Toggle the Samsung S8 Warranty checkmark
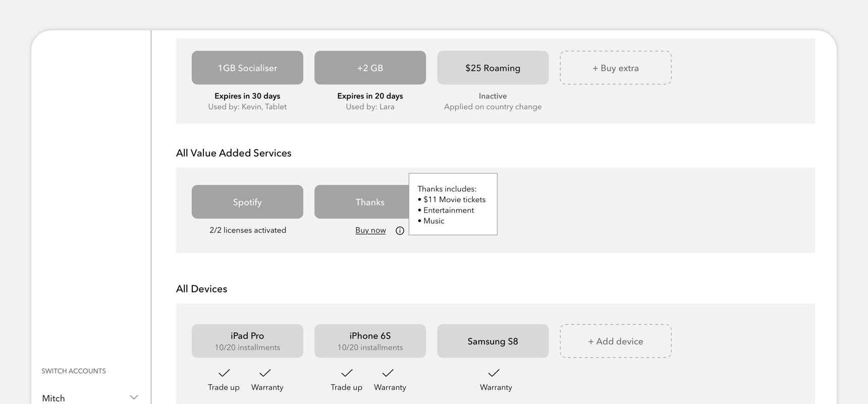This screenshot has width=868, height=404. pyautogui.click(x=494, y=373)
